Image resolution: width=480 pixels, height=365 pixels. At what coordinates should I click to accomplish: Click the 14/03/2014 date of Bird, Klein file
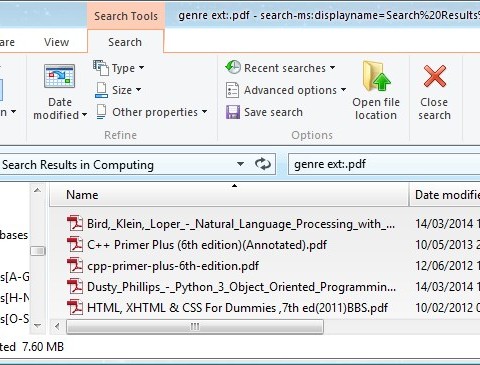pyautogui.click(x=447, y=224)
